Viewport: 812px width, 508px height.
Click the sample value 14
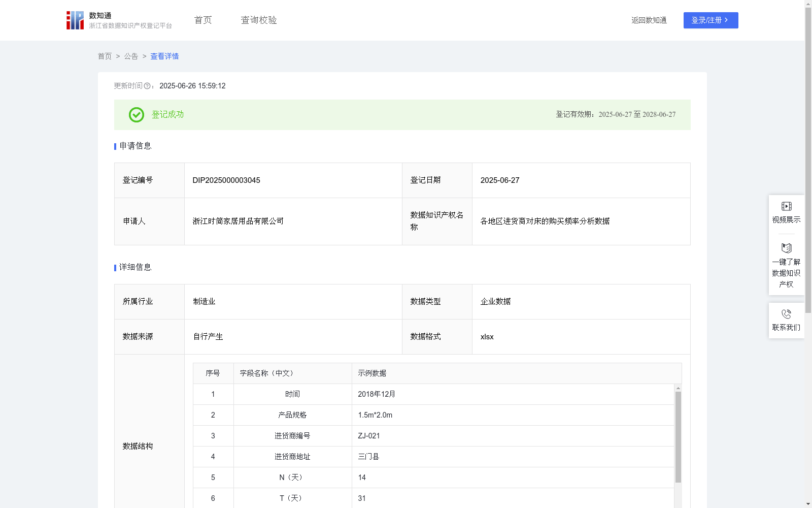tap(362, 478)
